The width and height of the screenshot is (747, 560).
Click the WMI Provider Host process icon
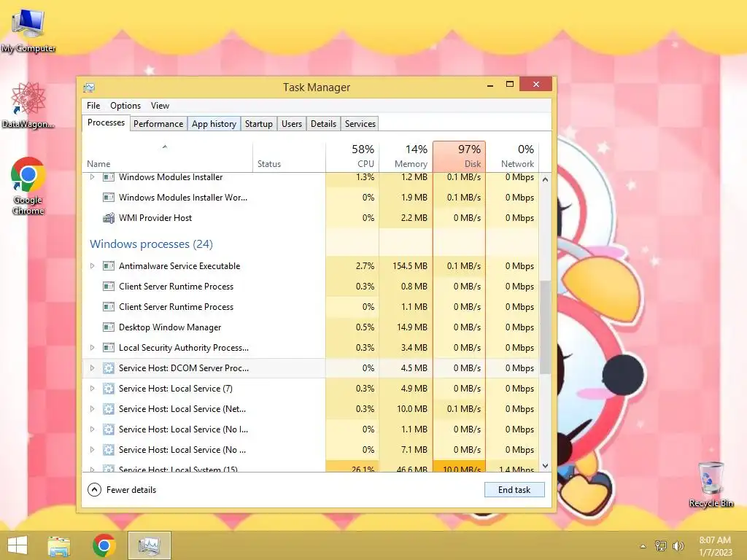click(x=109, y=218)
